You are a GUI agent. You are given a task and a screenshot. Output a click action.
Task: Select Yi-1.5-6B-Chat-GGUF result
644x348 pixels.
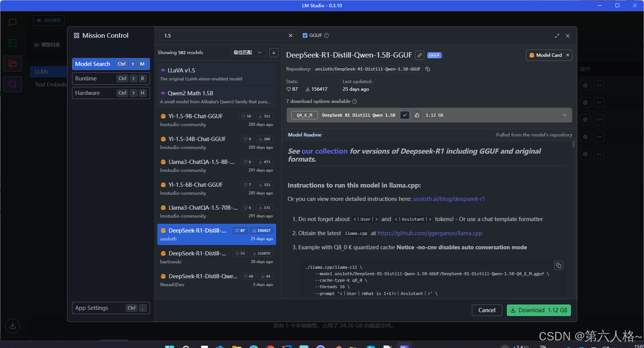point(217,189)
